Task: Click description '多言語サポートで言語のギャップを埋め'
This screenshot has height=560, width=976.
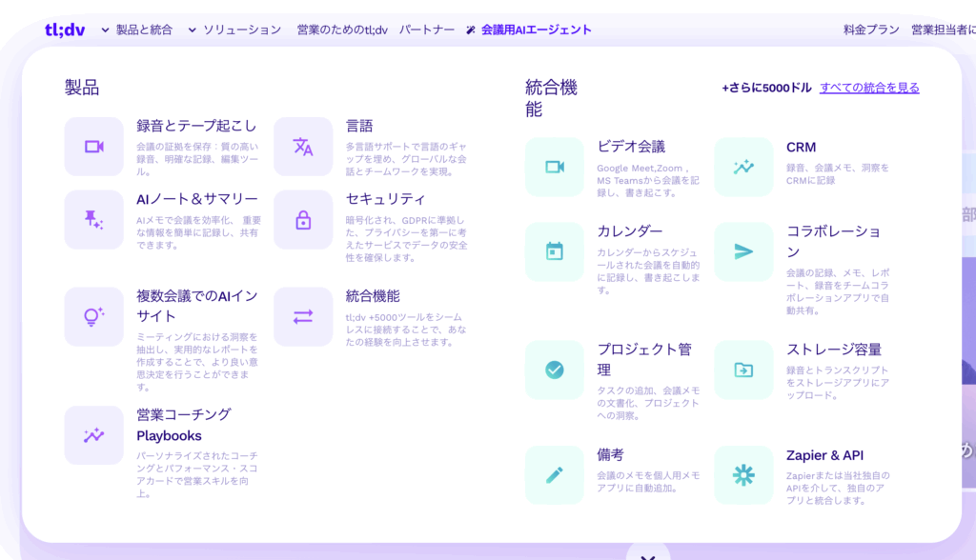Action: [406, 159]
